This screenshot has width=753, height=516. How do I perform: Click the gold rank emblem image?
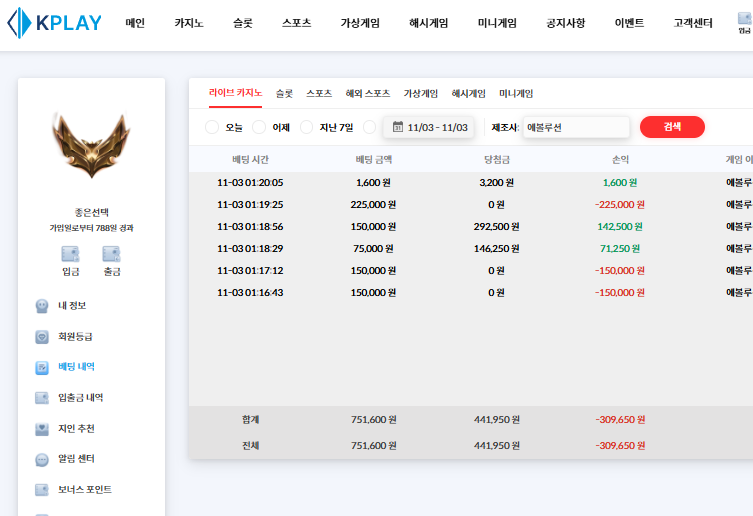[91, 145]
